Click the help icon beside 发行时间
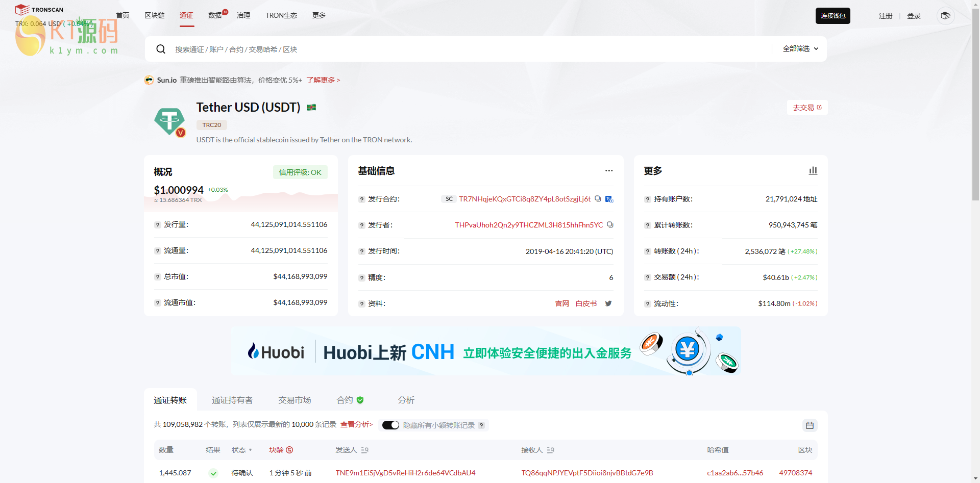Screen dimensions: 980x483 tap(362, 251)
